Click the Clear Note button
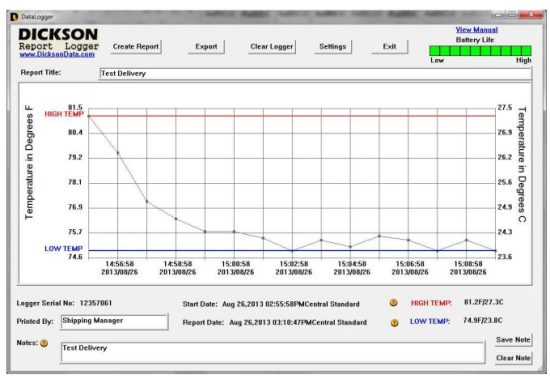This screenshot has height=383, width=550. (513, 358)
